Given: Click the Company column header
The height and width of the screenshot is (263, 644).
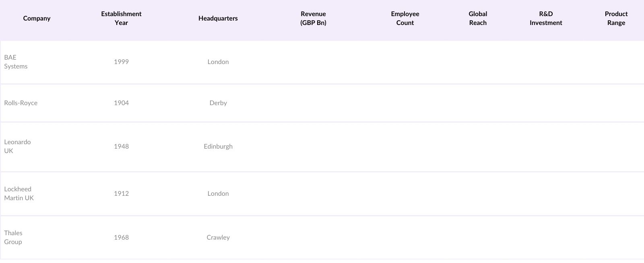Looking at the screenshot, I should coord(37,19).
